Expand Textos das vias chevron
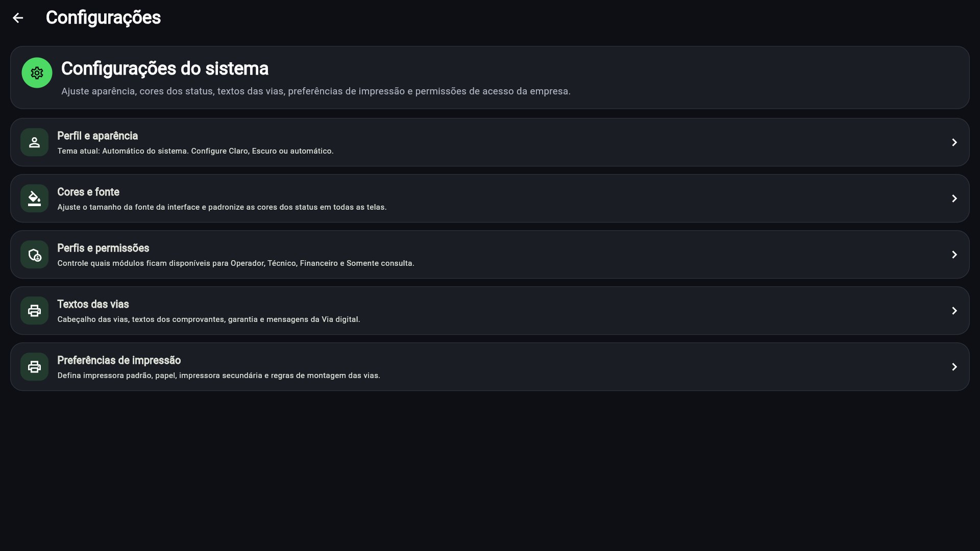This screenshot has width=980, height=551. [954, 311]
